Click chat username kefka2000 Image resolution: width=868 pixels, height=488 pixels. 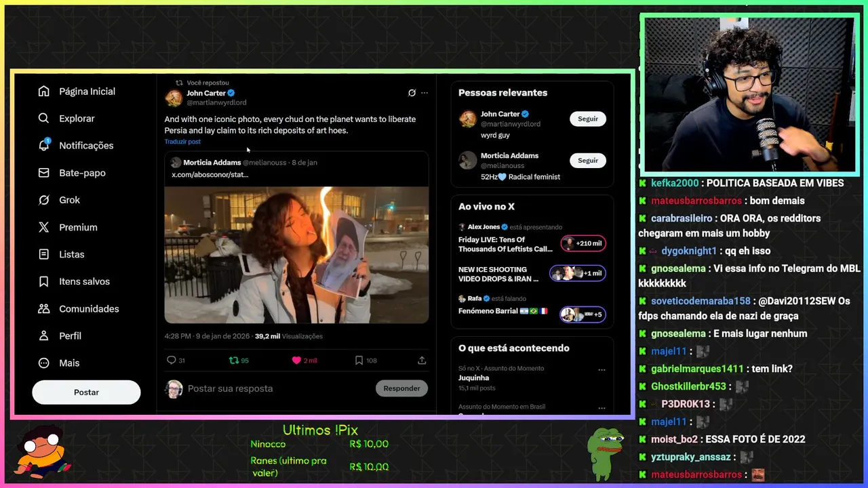(675, 183)
